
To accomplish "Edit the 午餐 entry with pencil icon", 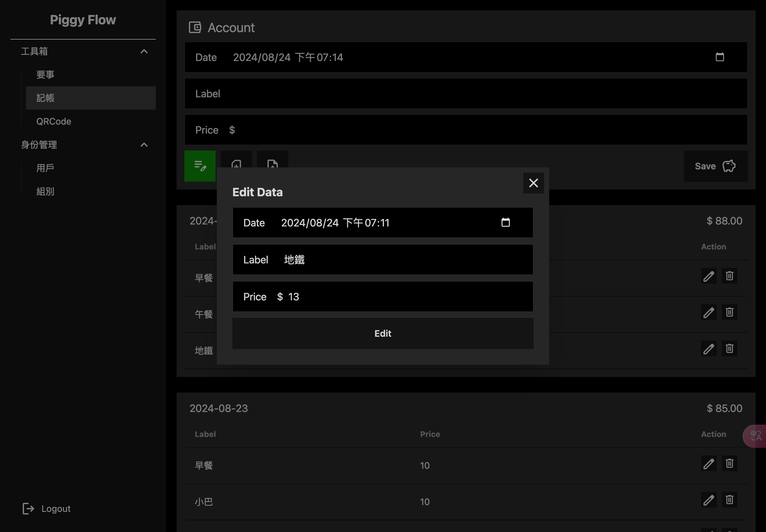I will point(709,312).
